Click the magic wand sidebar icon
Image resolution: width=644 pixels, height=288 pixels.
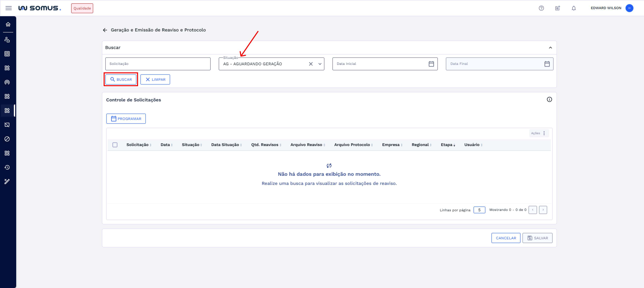7,181
